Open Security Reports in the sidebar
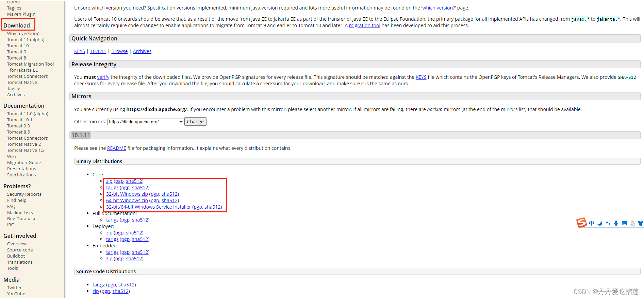 24,194
